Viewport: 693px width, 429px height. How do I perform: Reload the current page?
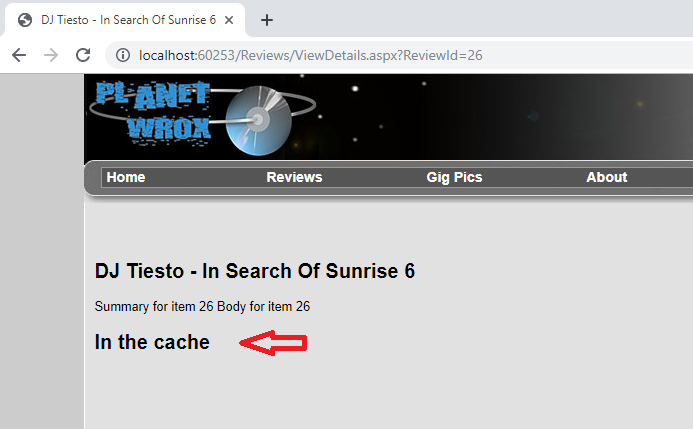tap(83, 55)
